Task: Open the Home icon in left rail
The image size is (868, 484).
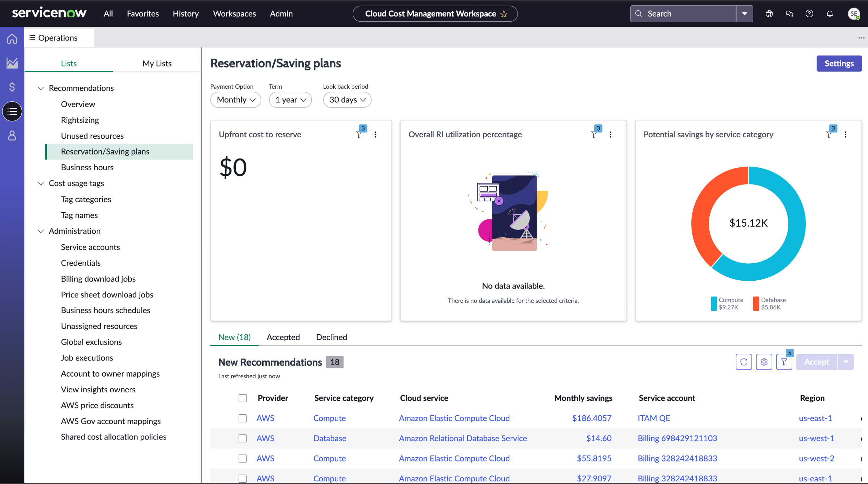Action: (12, 39)
